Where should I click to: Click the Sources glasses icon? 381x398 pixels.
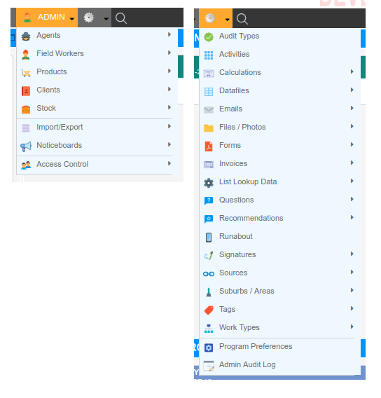(209, 274)
